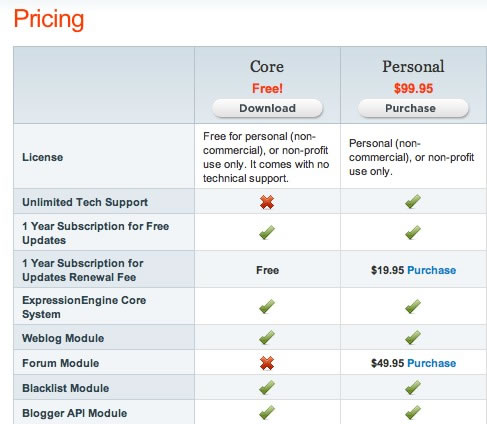Click Personal checkmark in Weblog Module row
The height and width of the screenshot is (424, 487).
[413, 337]
